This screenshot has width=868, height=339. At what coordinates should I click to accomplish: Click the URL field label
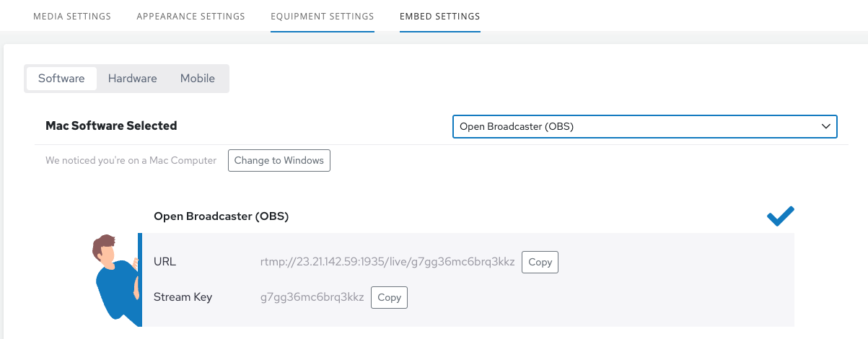pos(165,262)
